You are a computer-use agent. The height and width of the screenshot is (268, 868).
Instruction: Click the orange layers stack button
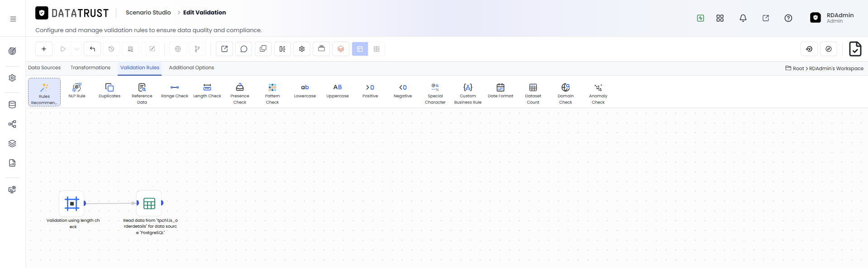[x=341, y=49]
